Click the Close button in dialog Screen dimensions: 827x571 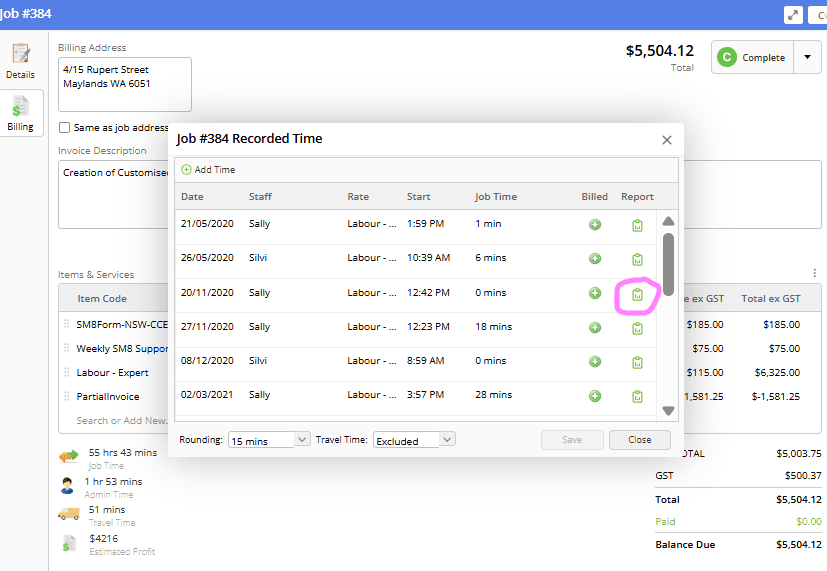(640, 440)
